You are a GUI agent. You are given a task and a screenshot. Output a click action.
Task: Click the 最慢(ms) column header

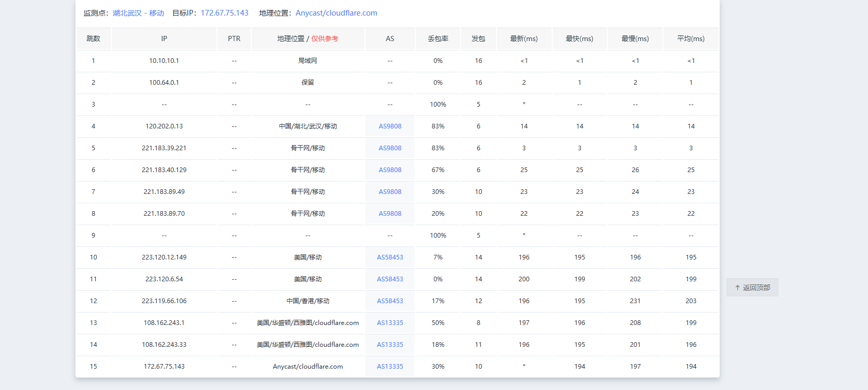pos(635,38)
